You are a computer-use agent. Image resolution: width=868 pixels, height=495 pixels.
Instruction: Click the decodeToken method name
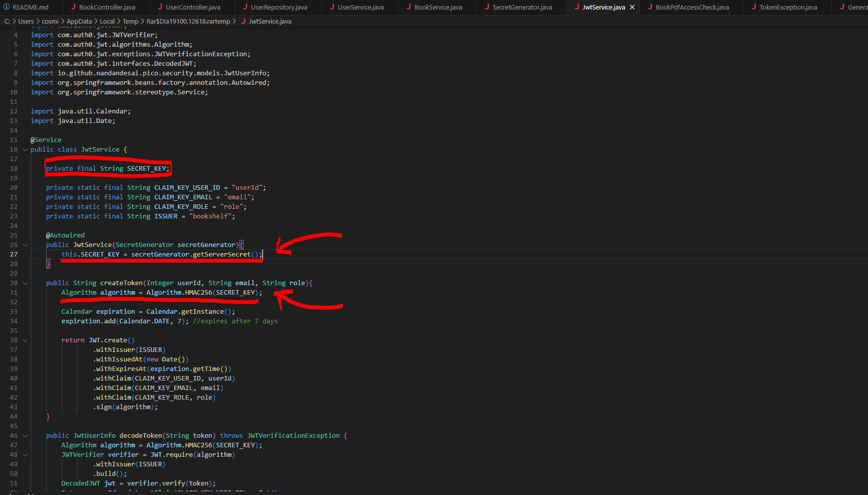coord(141,436)
